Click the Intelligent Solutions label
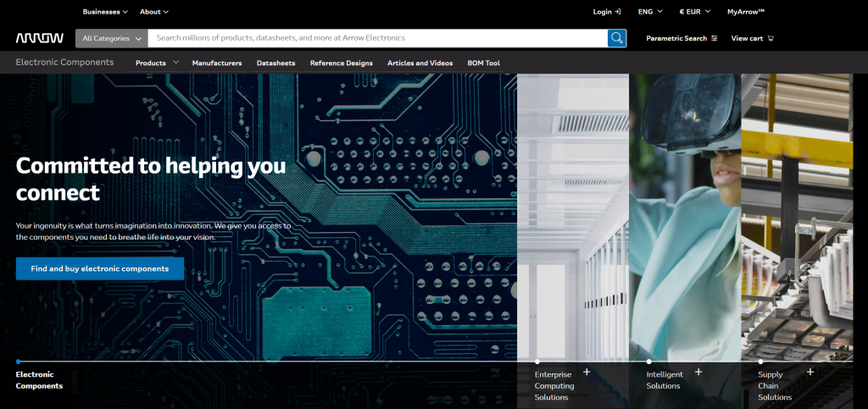868x409 pixels. 665,380
